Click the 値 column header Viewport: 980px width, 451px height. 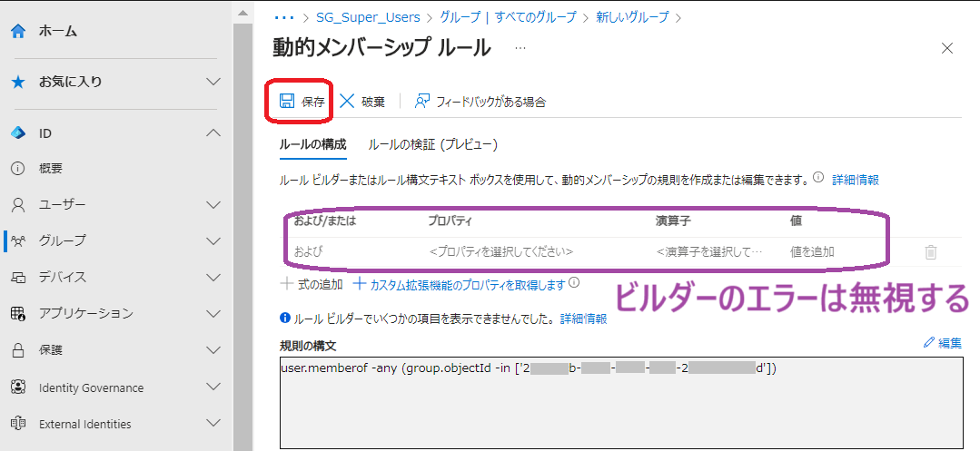(x=796, y=221)
